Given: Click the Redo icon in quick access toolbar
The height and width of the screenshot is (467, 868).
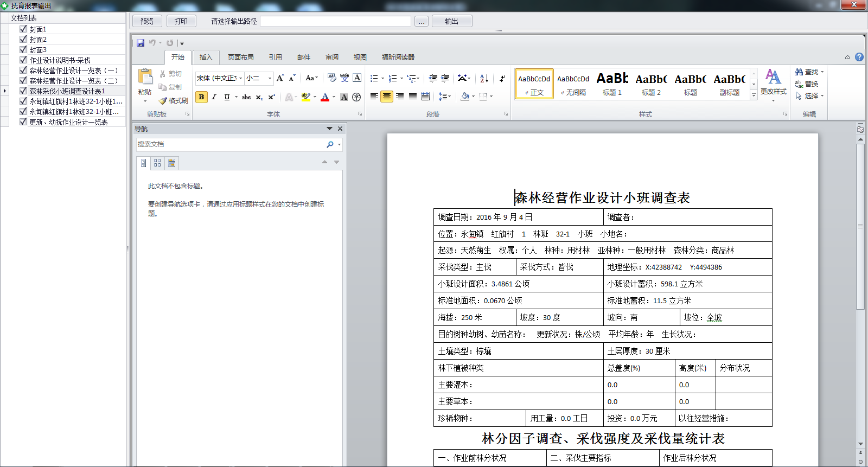Looking at the screenshot, I should pyautogui.click(x=170, y=43).
